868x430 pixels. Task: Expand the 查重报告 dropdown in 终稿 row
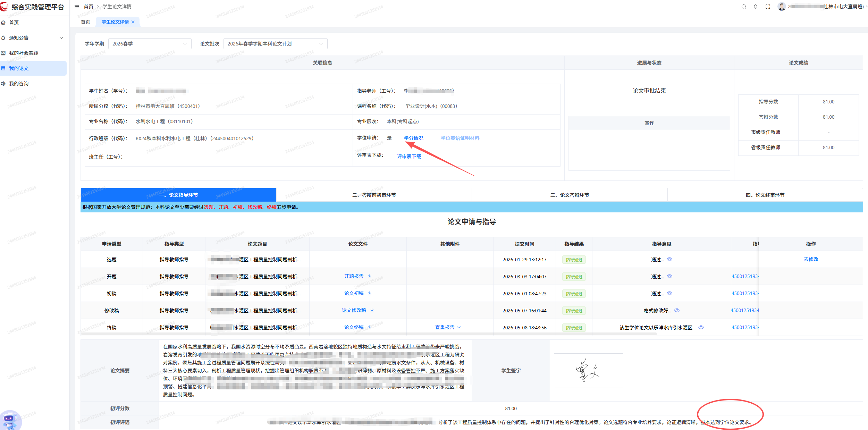pos(448,327)
